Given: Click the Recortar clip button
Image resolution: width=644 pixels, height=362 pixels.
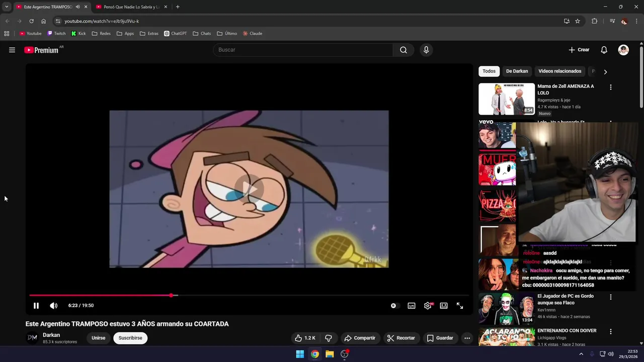Looking at the screenshot, I should (401, 338).
